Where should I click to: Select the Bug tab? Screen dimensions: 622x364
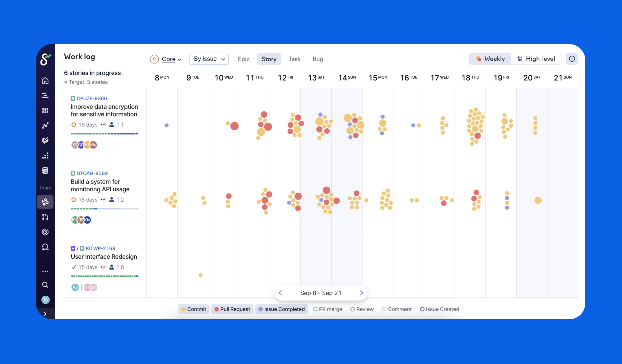coord(318,59)
